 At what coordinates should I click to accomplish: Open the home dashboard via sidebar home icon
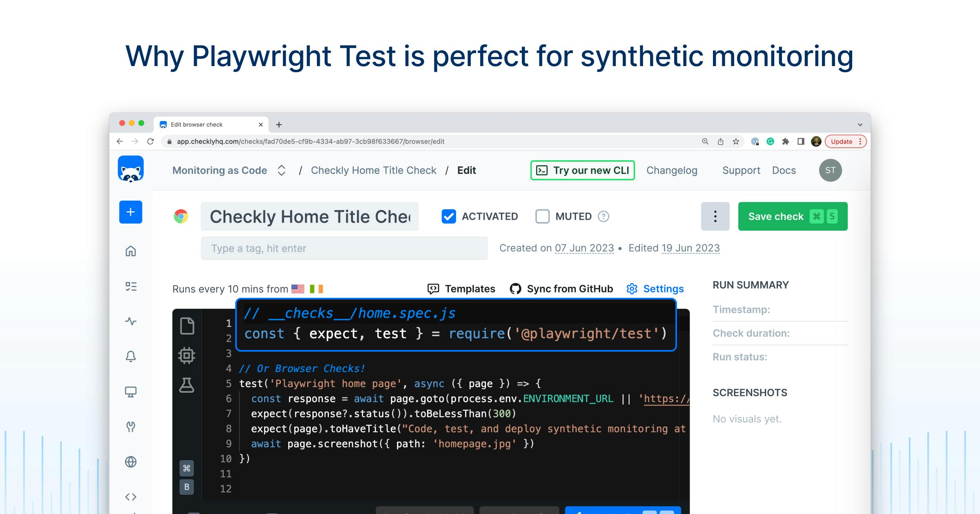130,251
